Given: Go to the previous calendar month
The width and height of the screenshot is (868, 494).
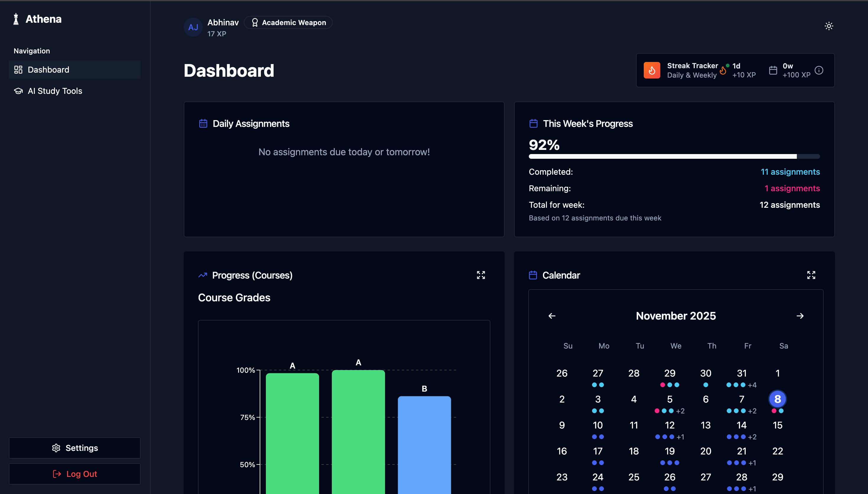Looking at the screenshot, I should click(x=552, y=316).
